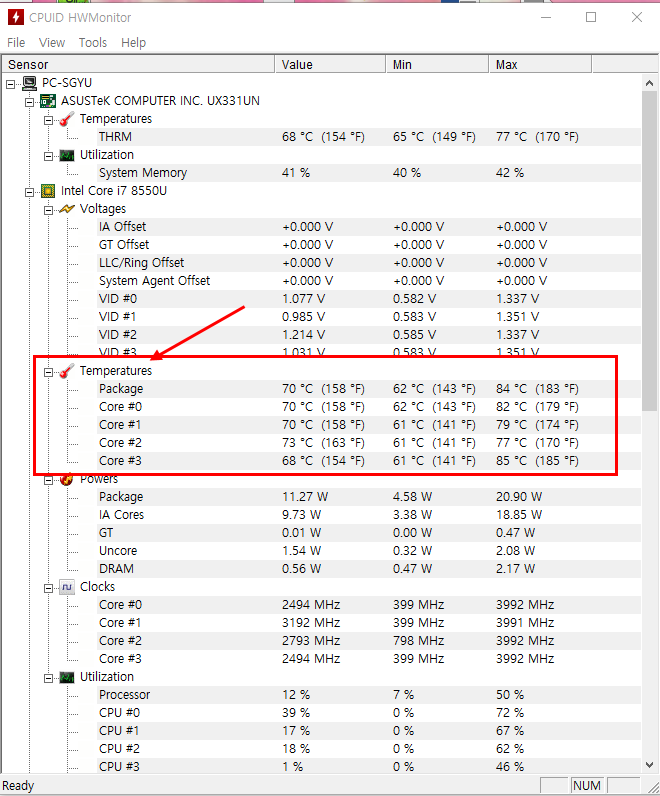The image size is (660, 796).
Task: Click the Min column header
Action: tap(437, 64)
